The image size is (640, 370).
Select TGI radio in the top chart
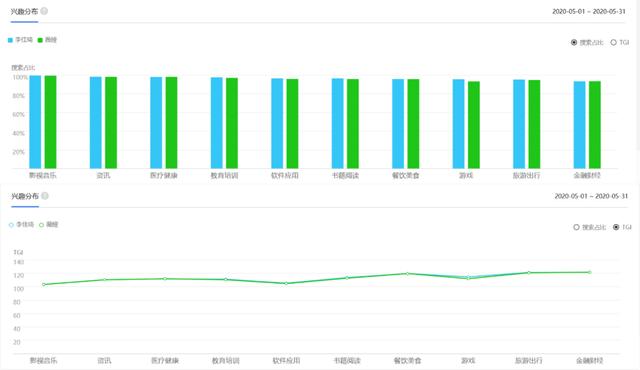[613, 42]
